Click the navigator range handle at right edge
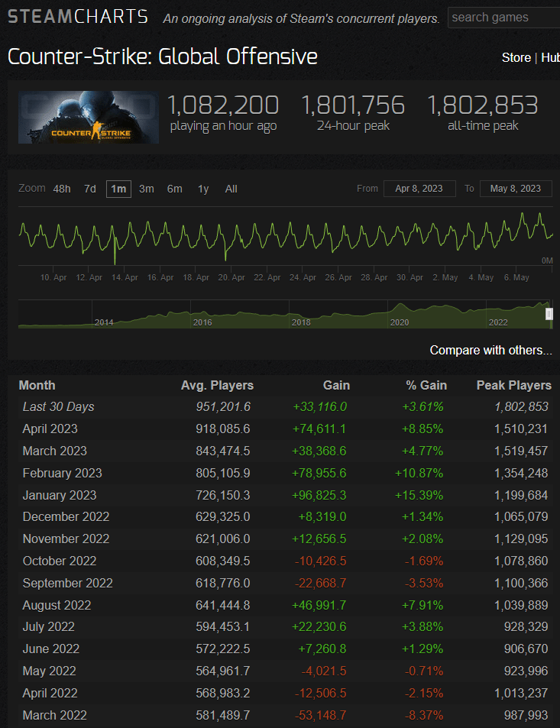 [x=549, y=314]
